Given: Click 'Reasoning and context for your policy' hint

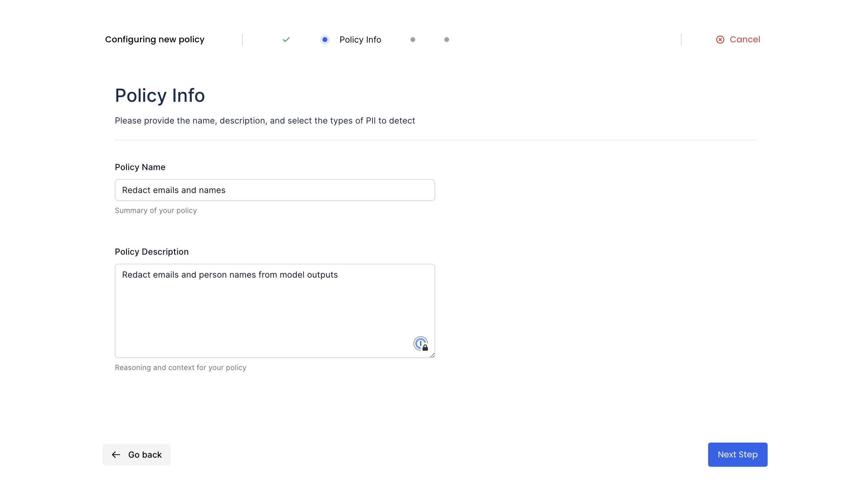Looking at the screenshot, I should pyautogui.click(x=181, y=367).
